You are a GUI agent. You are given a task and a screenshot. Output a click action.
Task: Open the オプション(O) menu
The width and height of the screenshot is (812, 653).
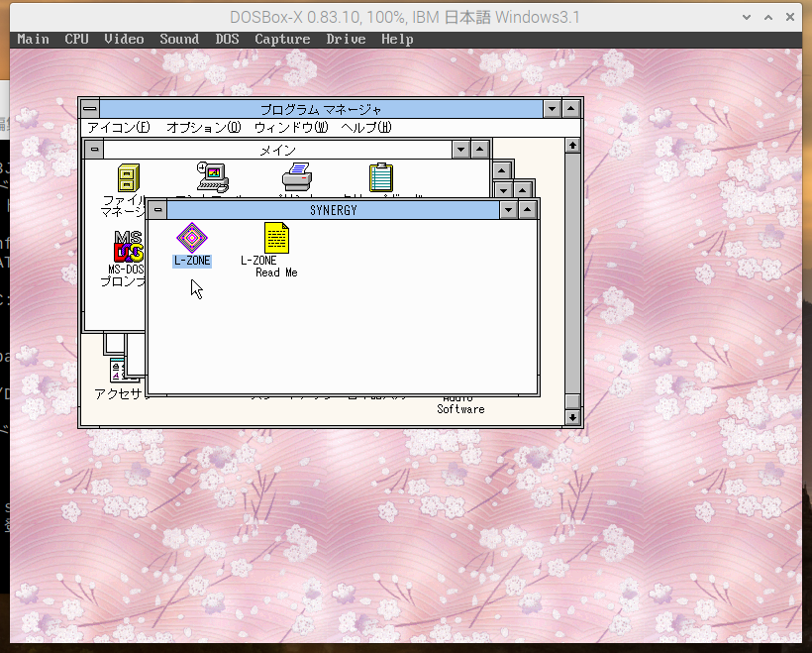[x=204, y=128]
